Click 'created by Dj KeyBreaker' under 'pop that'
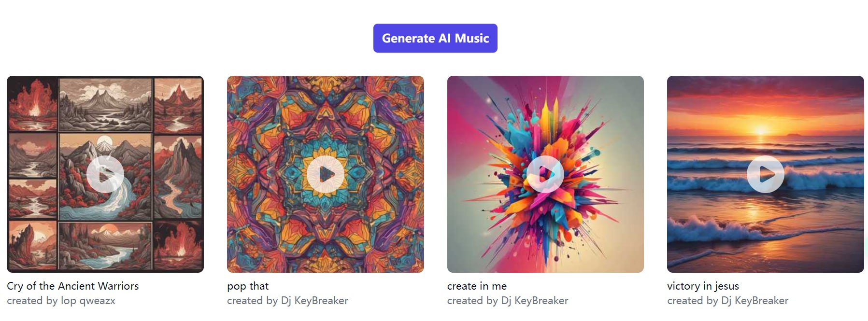The image size is (868, 321). [287, 300]
